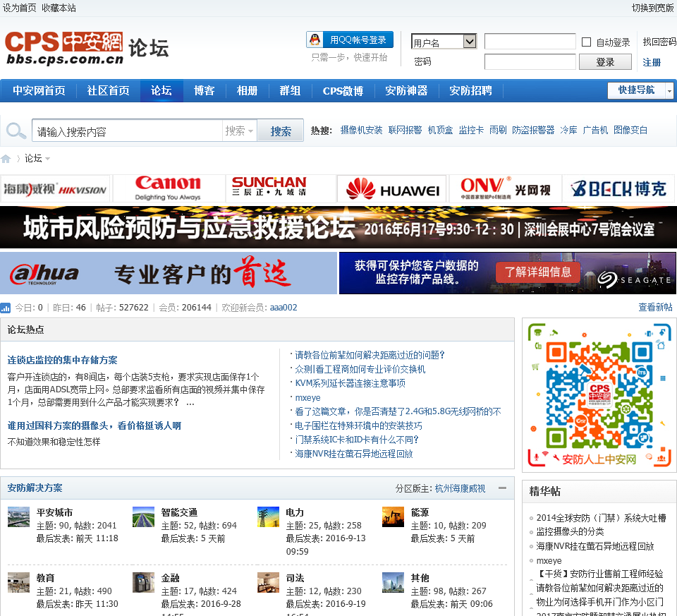Open the Canon sponsor logo
677x616 pixels.
coord(168,189)
